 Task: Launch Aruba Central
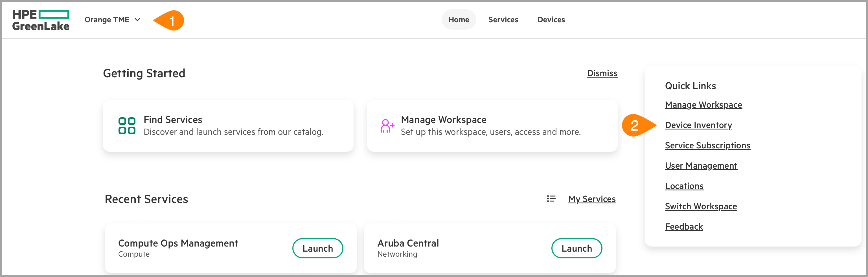(x=576, y=248)
